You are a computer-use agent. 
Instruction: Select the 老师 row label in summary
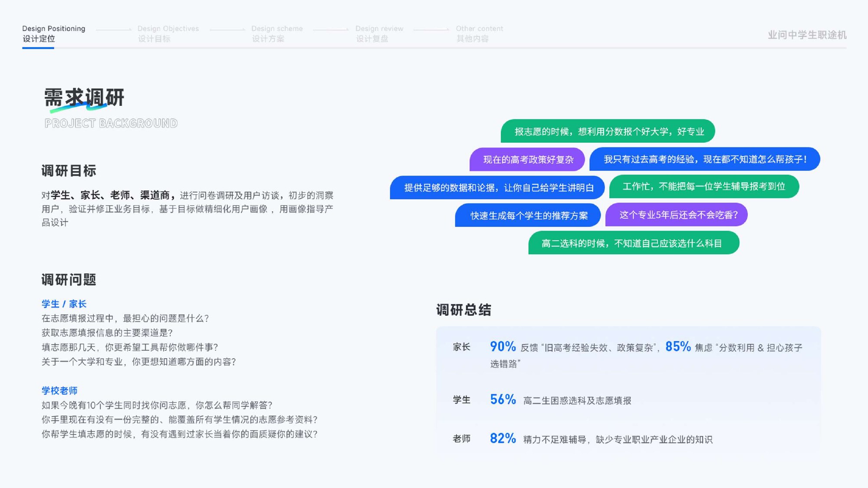461,439
